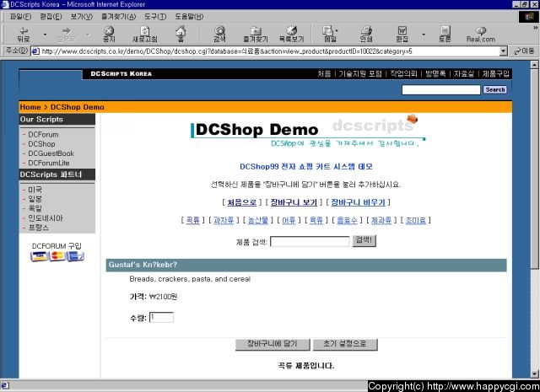Viewport: 540px width, 392px height.
Task: Click the 장바구니 보기 link
Action: (x=294, y=202)
